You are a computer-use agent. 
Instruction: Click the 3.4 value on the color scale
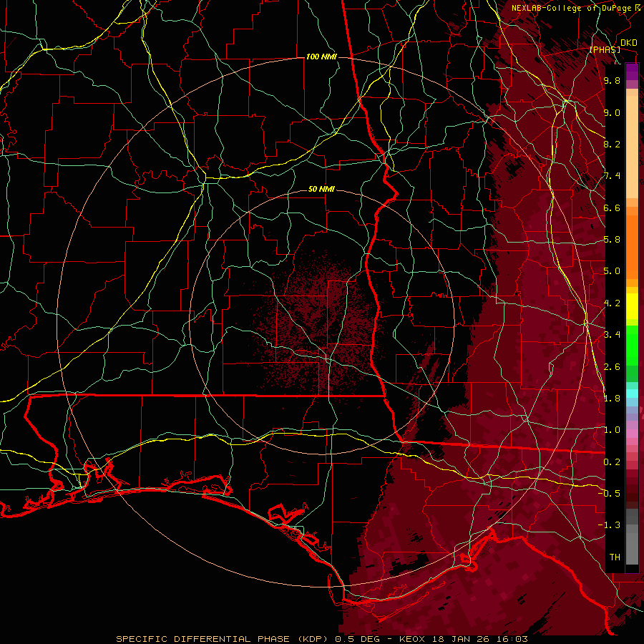(x=612, y=335)
